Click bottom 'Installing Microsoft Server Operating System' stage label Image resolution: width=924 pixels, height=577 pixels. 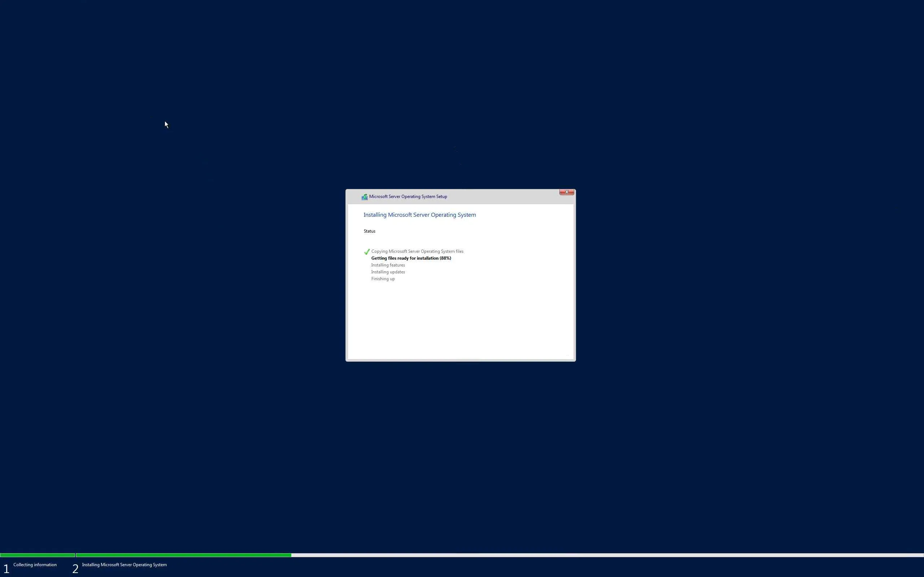pyautogui.click(x=124, y=565)
